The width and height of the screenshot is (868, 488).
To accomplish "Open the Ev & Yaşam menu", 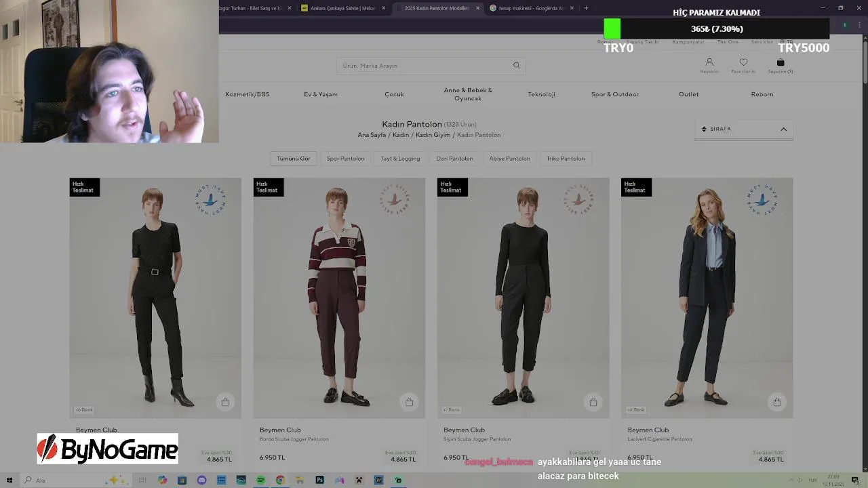I will pos(321,94).
